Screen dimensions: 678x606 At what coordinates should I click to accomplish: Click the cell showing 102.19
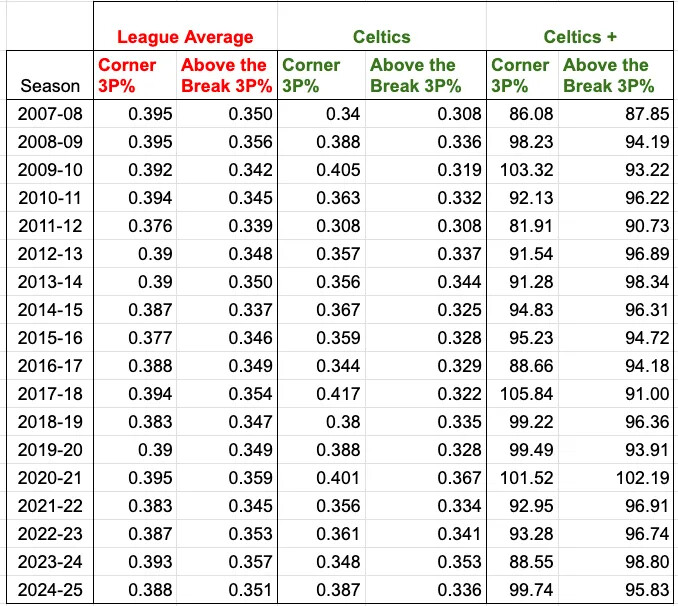click(x=616, y=478)
